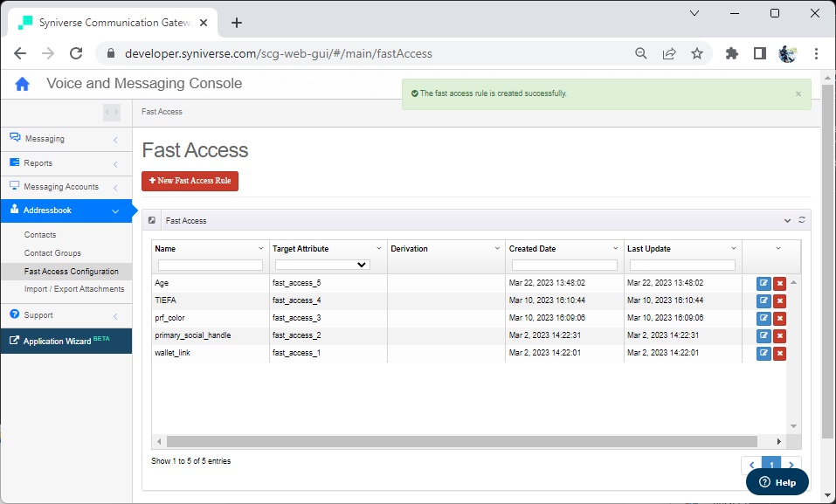Viewport: 836px width, 504px height.
Task: Go back in browser history
Action: tap(20, 53)
